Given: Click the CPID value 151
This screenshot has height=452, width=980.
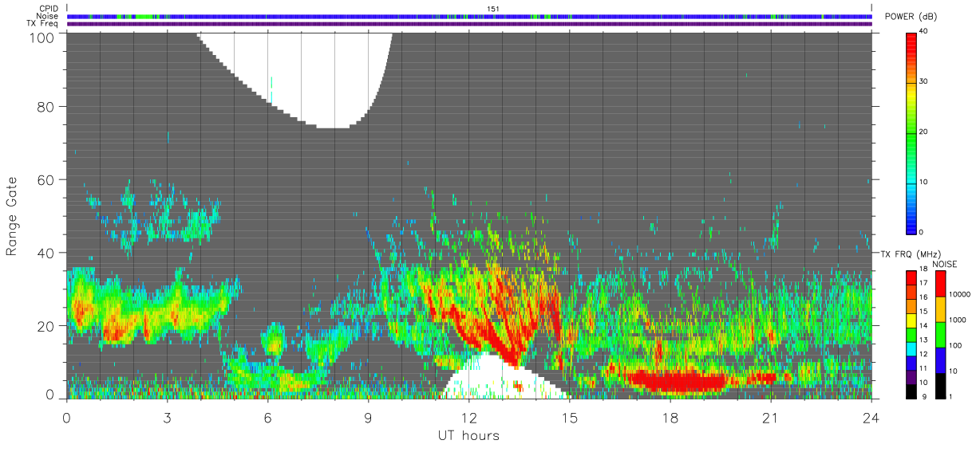Looking at the screenshot, I should [492, 9].
